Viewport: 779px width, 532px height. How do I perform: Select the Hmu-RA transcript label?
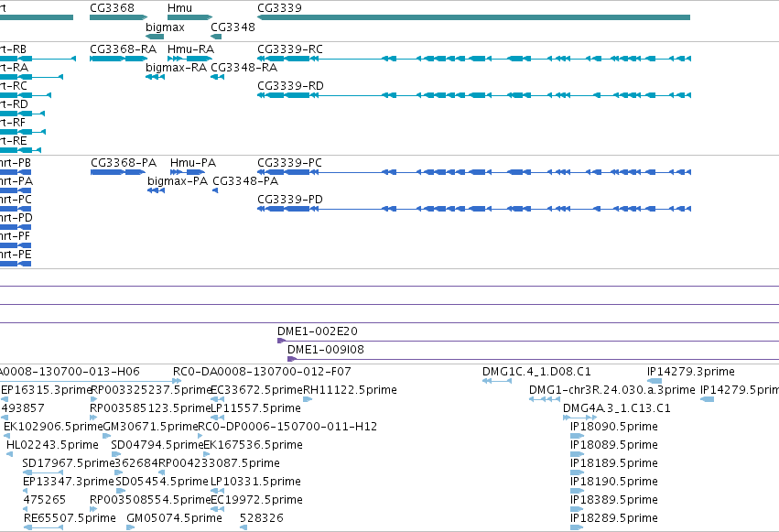tap(190, 49)
